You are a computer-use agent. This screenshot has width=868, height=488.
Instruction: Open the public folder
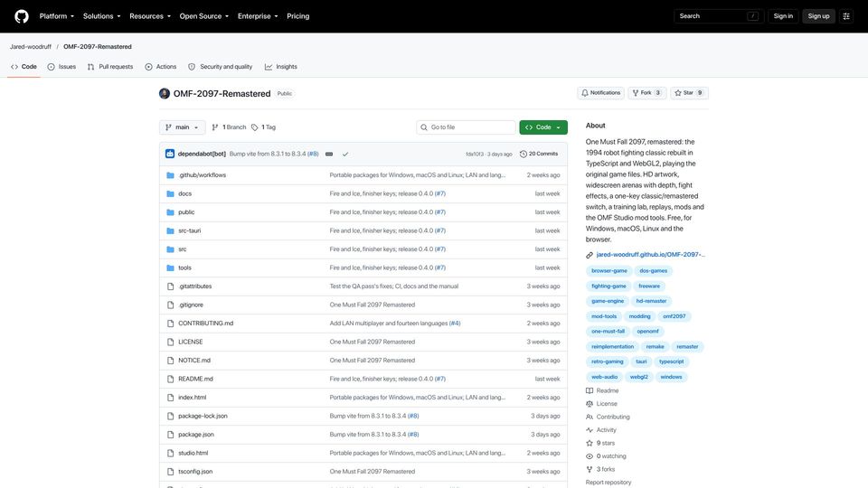(186, 212)
